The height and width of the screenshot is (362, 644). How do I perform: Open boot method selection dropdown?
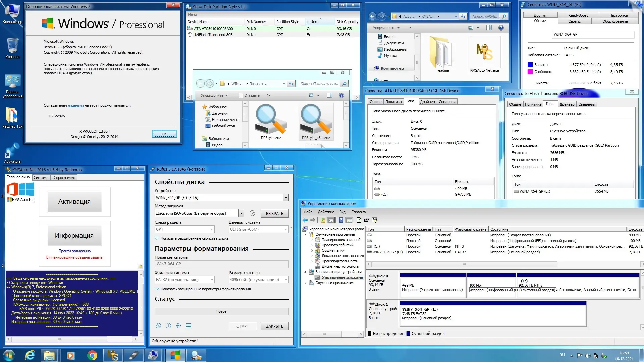pos(241,213)
